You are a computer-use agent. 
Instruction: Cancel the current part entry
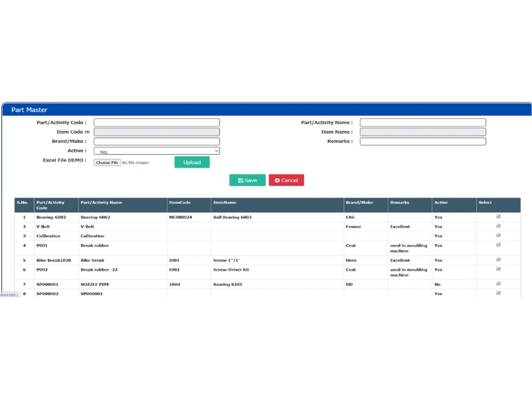tap(286, 180)
